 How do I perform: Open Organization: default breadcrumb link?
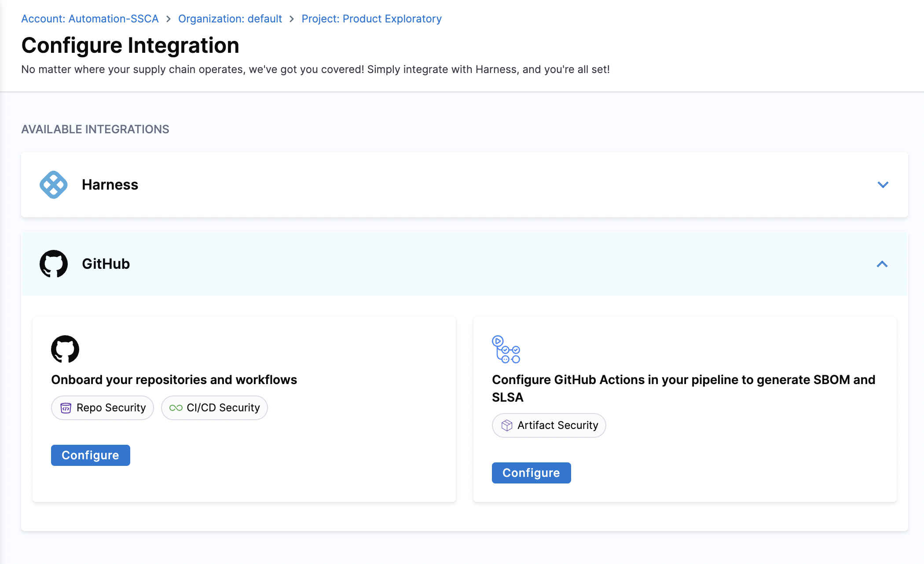pyautogui.click(x=230, y=19)
